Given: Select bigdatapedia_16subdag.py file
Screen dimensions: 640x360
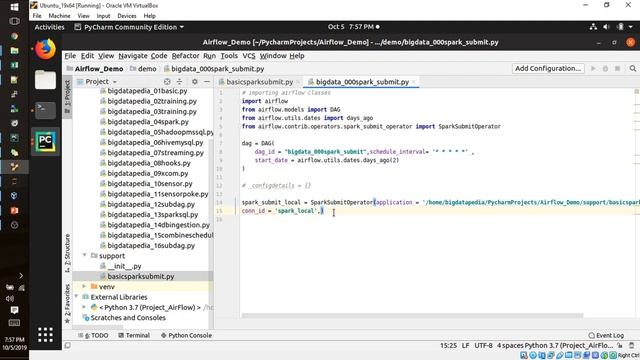Looking at the screenshot, I should tap(151, 246).
